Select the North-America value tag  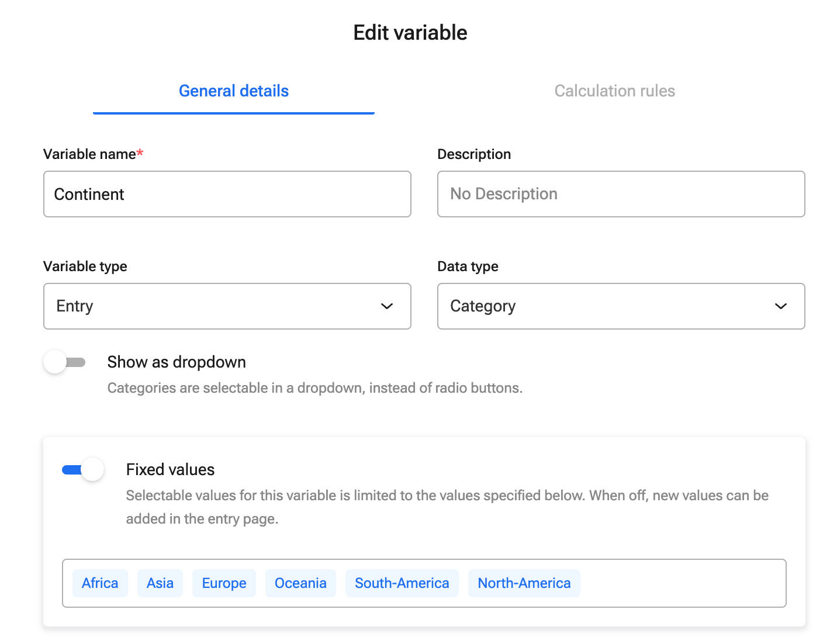point(524,583)
